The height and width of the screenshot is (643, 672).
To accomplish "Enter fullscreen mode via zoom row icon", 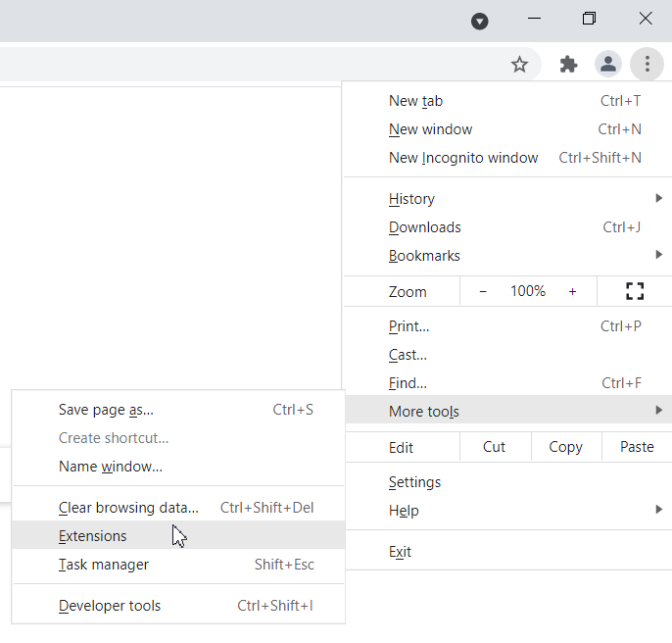I will coord(635,291).
